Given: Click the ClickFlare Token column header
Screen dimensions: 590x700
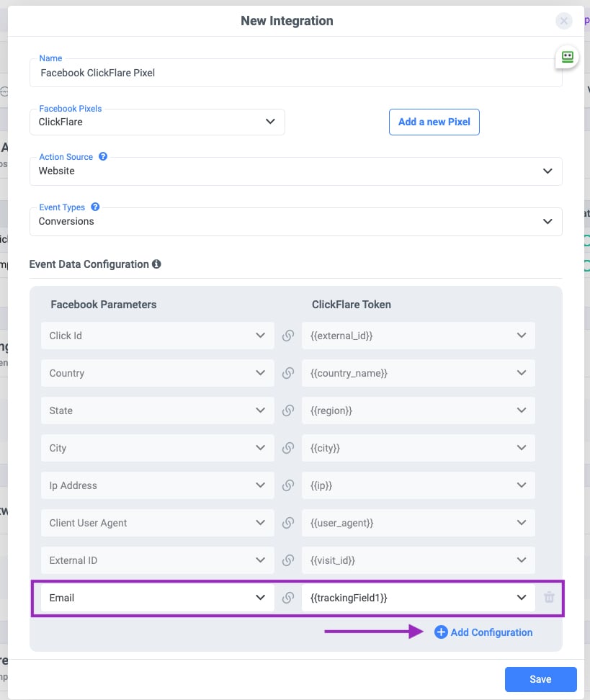Looking at the screenshot, I should 352,305.
